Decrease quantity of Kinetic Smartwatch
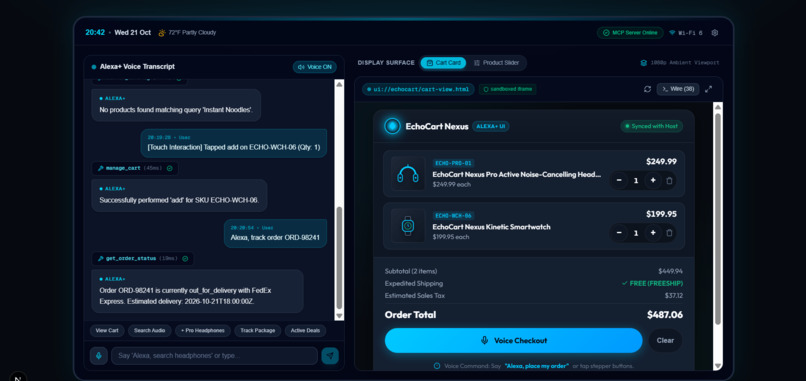This screenshot has height=381, width=806. (x=619, y=233)
